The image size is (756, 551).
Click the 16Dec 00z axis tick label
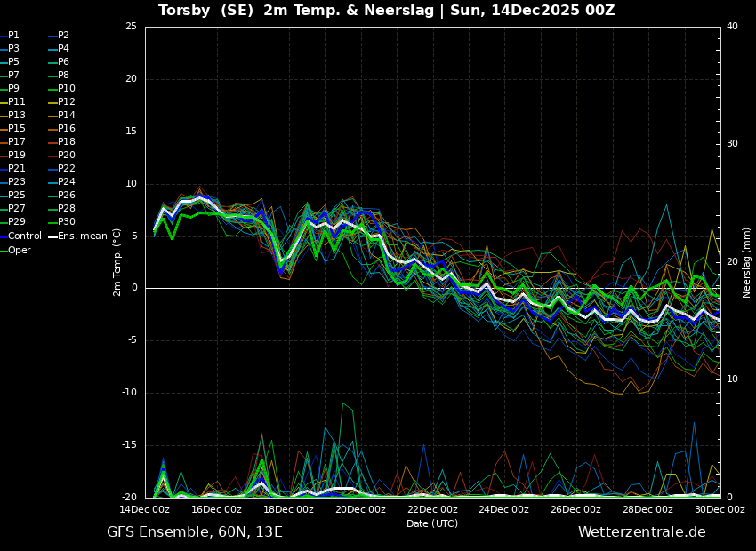coord(216,509)
